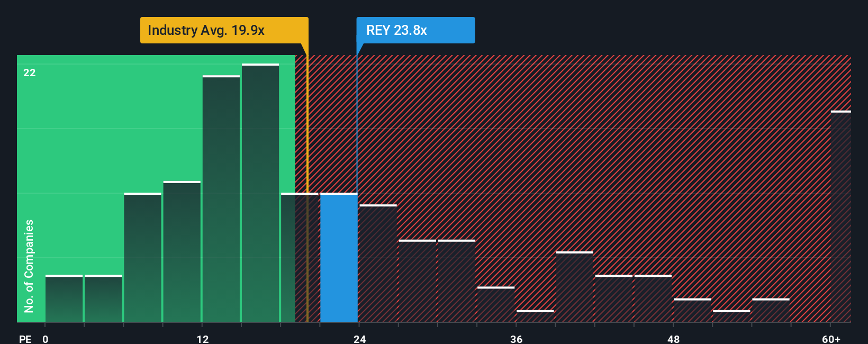Image resolution: width=868 pixels, height=344 pixels.
Task: Click the second tallest bar just after PE 12
Action: coord(221,198)
